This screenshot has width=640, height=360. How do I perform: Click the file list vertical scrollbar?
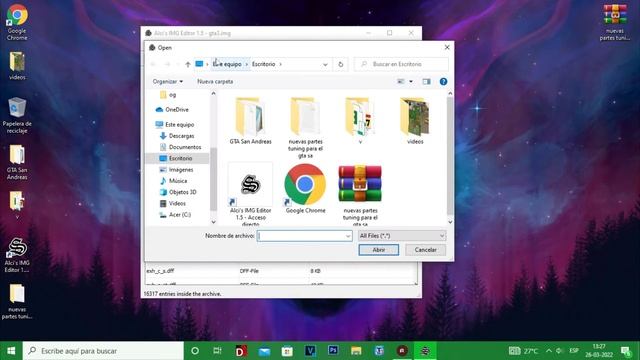[x=450, y=155]
